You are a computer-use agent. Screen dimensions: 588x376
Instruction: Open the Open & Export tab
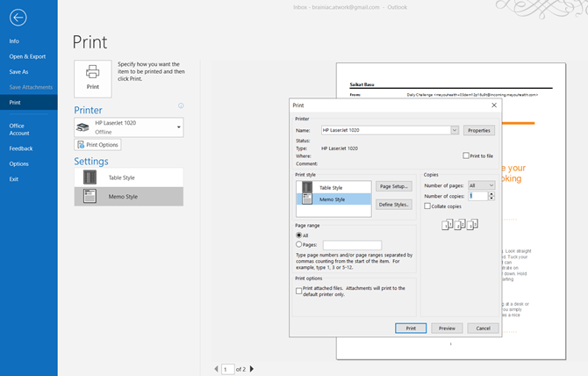click(27, 56)
